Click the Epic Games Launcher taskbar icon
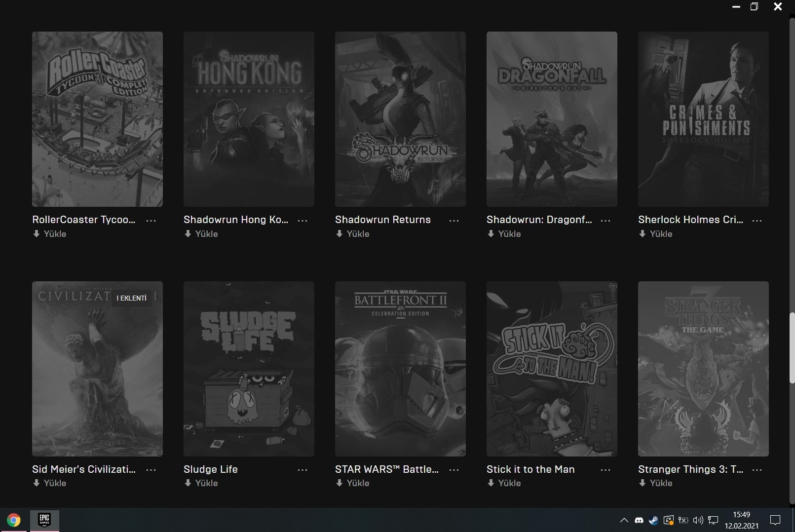795x532 pixels. [44, 520]
